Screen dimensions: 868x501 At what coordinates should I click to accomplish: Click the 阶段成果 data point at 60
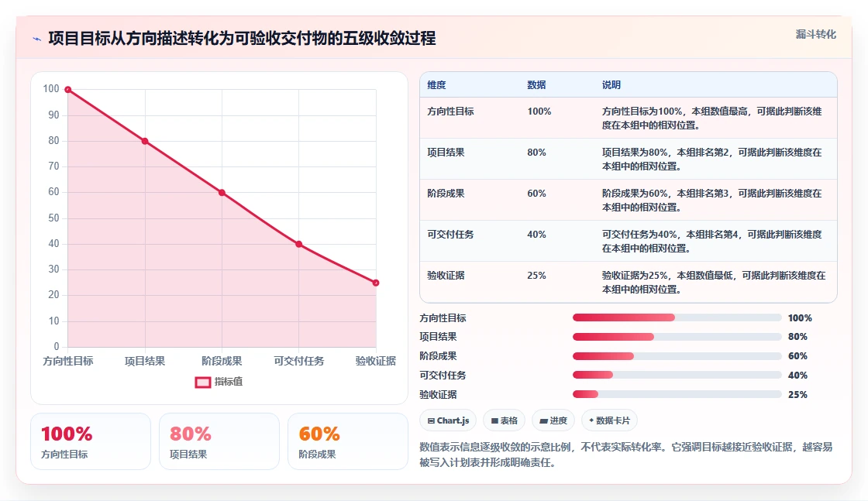click(222, 193)
